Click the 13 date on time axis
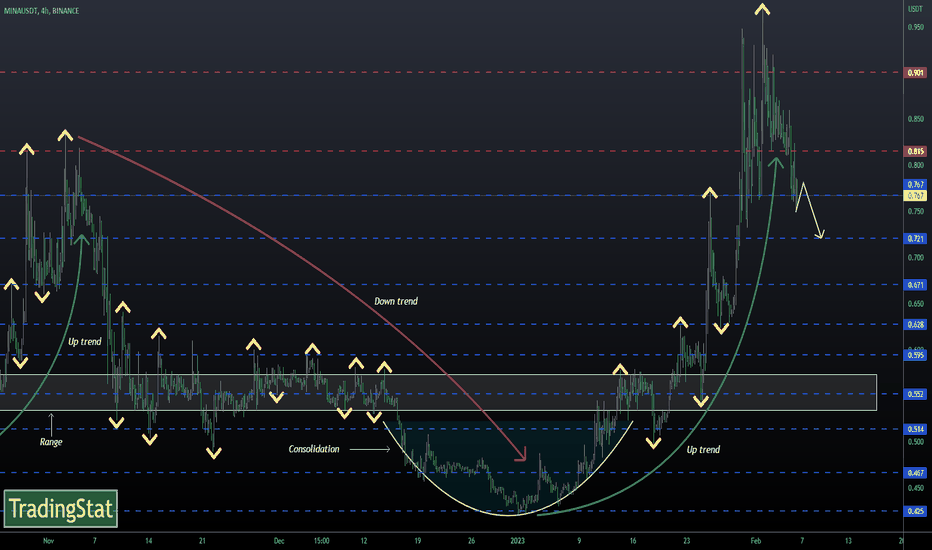 (848, 540)
